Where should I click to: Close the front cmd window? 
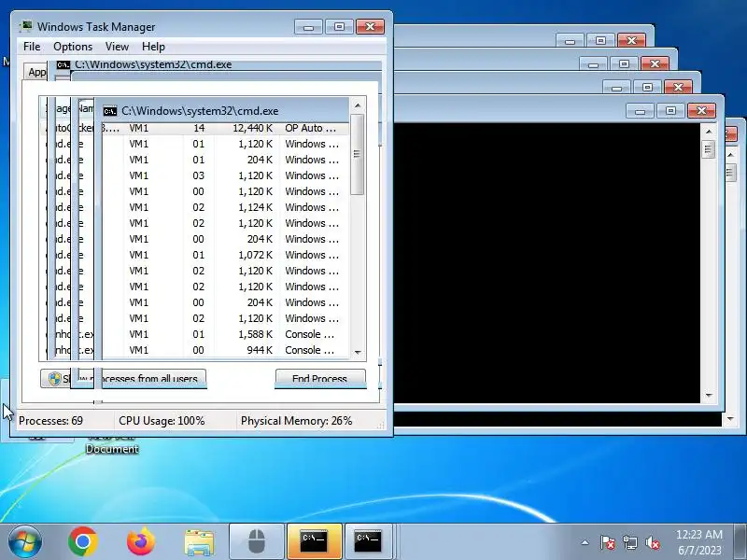pos(701,110)
